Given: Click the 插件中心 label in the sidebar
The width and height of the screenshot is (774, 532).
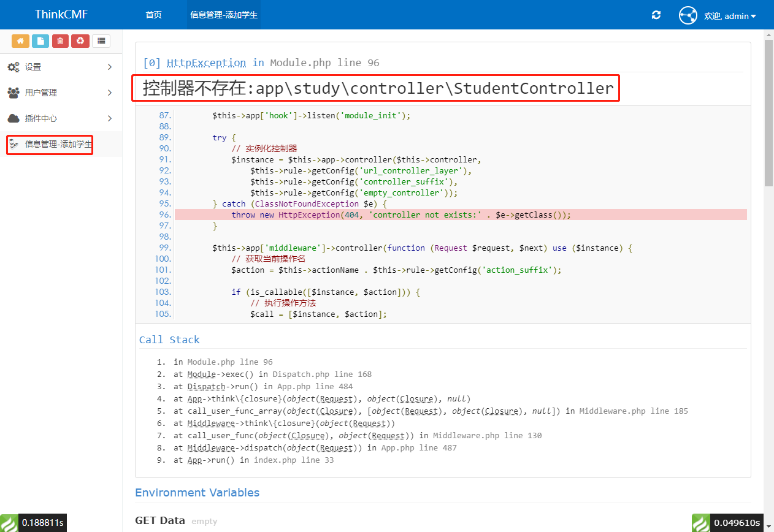Looking at the screenshot, I should point(41,118).
